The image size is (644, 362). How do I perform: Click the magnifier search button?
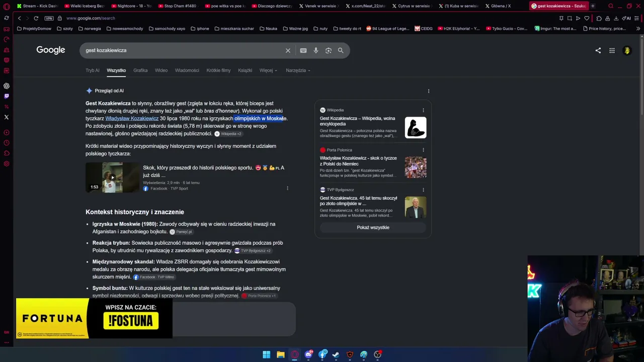(341, 50)
